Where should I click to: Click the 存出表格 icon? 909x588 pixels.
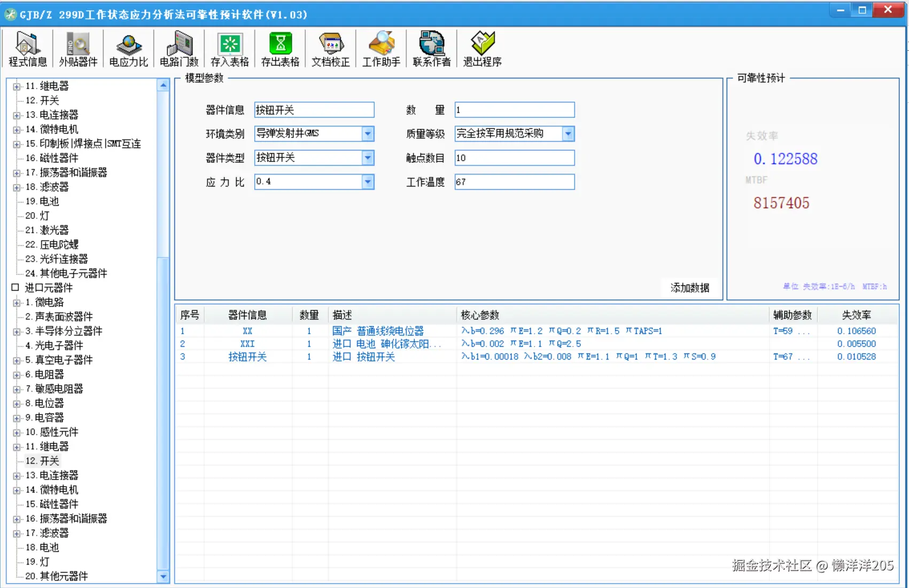pyautogui.click(x=279, y=48)
